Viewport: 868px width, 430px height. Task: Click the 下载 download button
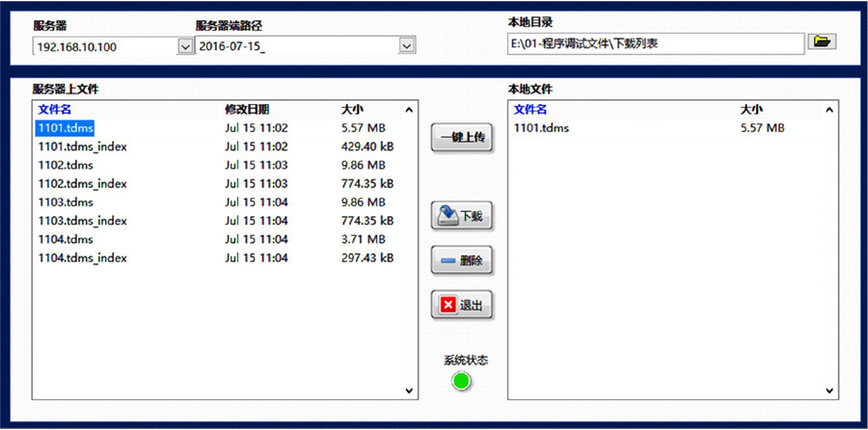click(x=462, y=217)
